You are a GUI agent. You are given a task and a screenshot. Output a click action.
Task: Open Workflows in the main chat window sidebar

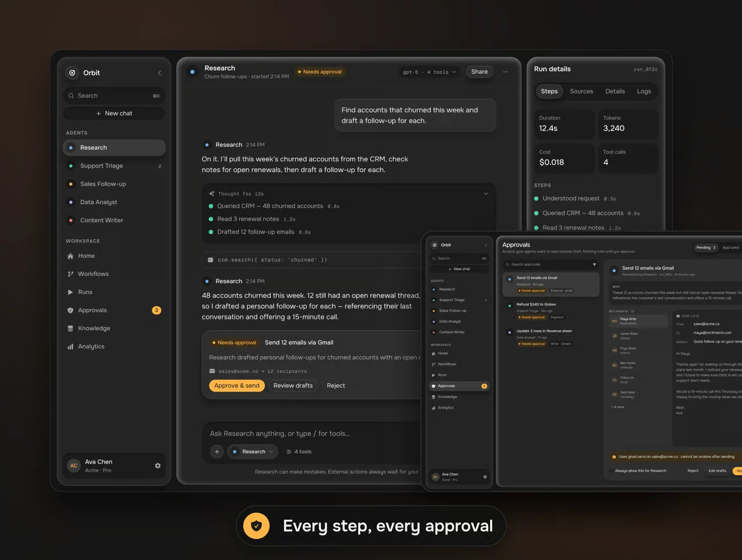click(x=114, y=274)
